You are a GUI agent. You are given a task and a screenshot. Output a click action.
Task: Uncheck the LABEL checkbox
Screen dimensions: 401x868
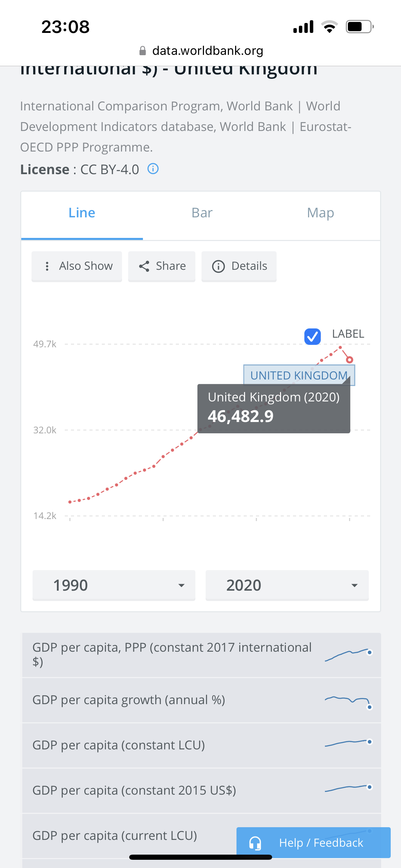click(x=313, y=336)
